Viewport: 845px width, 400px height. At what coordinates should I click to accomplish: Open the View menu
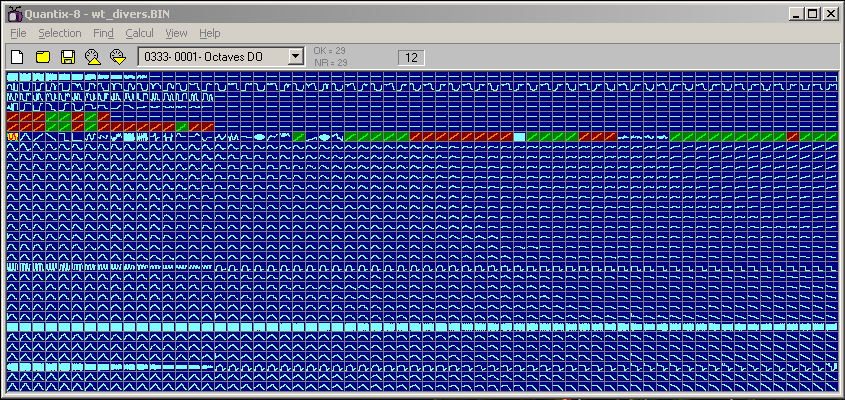[x=176, y=33]
